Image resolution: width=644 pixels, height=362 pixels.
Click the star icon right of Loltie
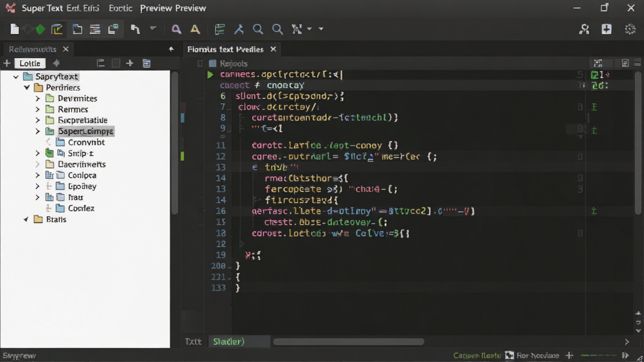tap(56, 63)
